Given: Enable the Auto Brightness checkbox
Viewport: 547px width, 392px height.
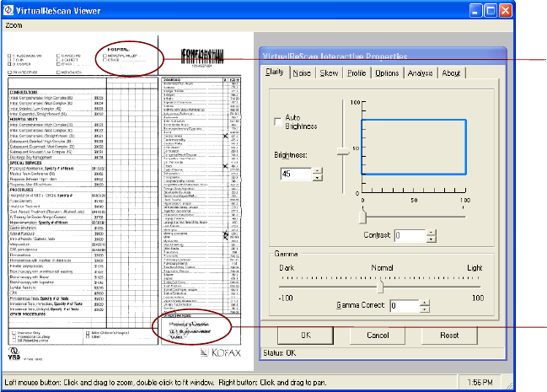Looking at the screenshot, I should pos(279,121).
